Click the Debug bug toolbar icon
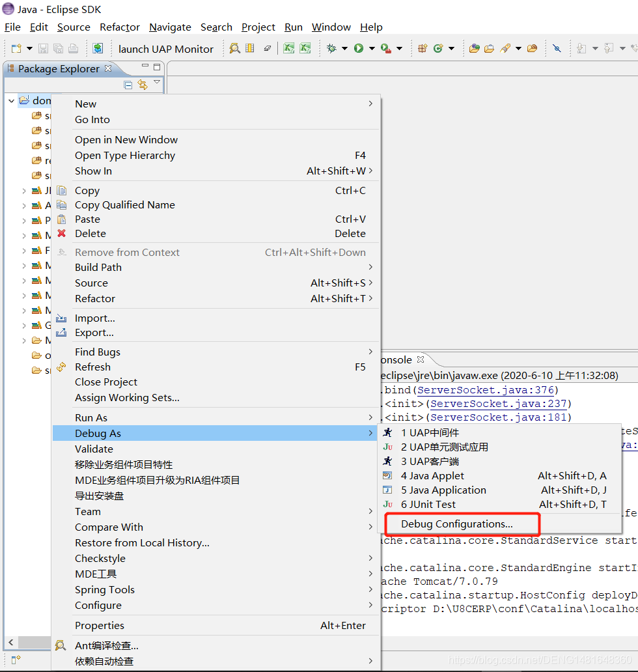 (x=331, y=48)
